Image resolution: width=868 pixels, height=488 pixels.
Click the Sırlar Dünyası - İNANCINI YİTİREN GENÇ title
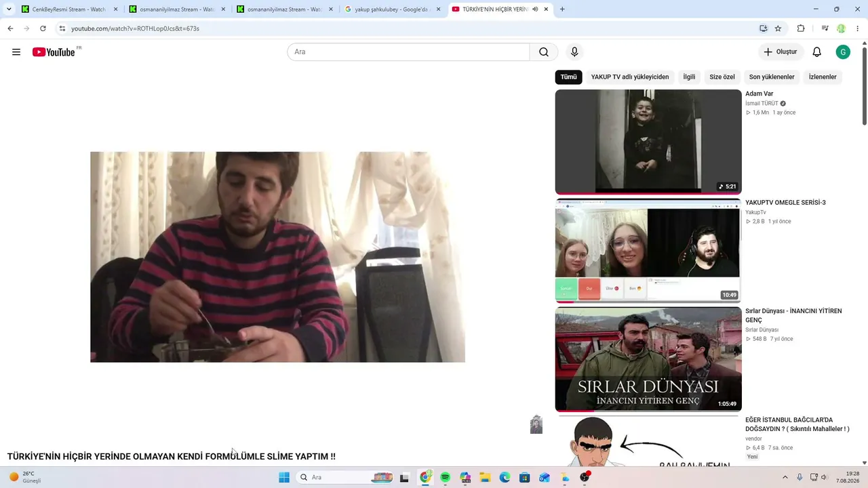[x=793, y=316]
